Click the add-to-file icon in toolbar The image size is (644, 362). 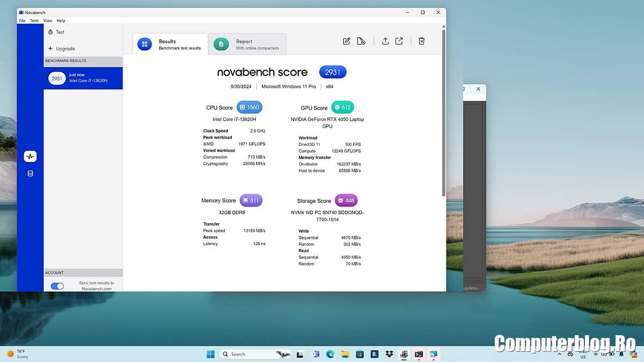tap(361, 41)
